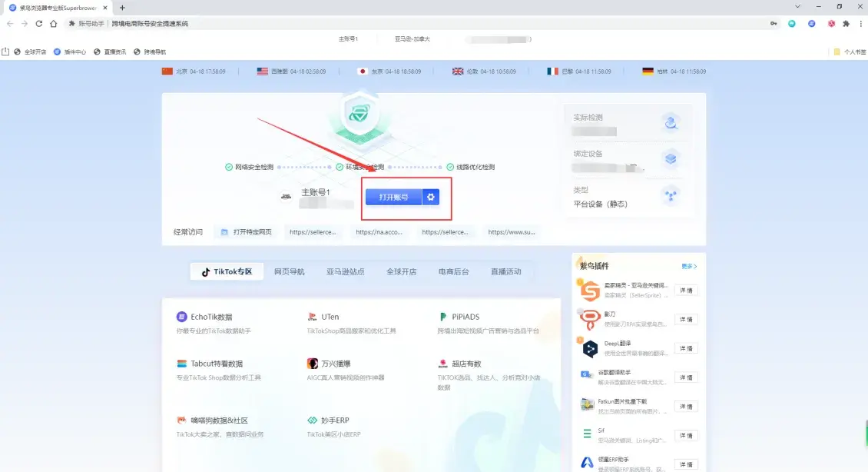This screenshot has width=868, height=472.
Task: Go to the browser home page
Action: tap(53, 23)
